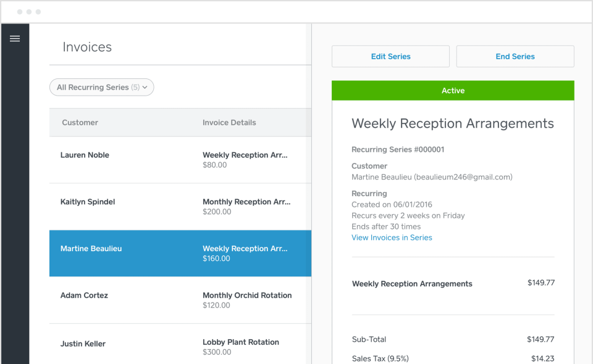This screenshot has height=364, width=593.
Task: Click the Invoices page heading
Action: click(x=87, y=48)
